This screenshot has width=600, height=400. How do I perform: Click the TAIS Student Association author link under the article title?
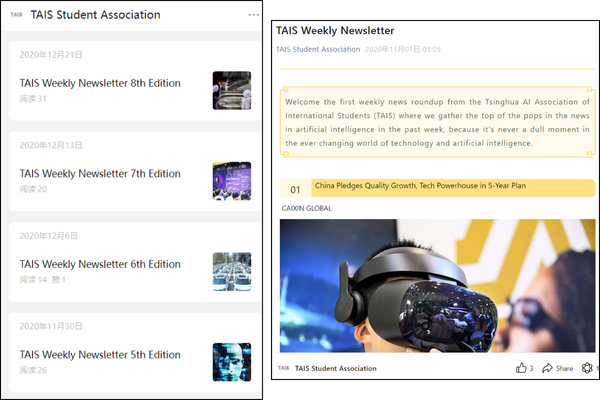click(318, 49)
